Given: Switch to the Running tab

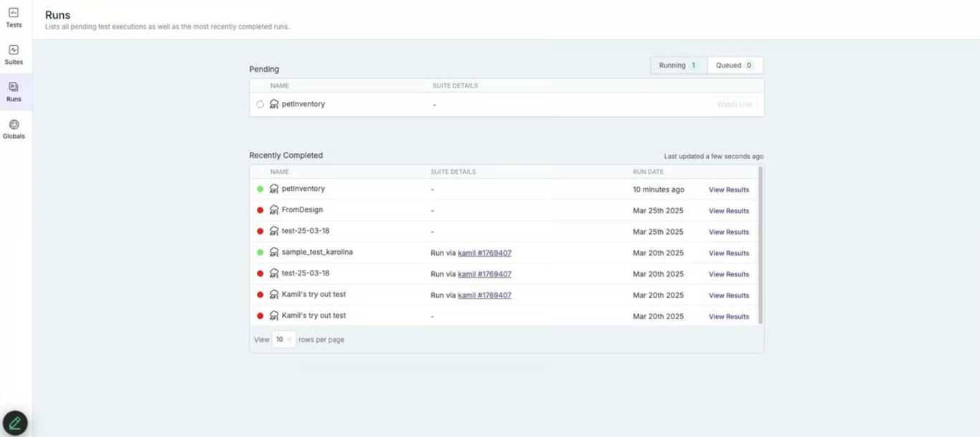Looking at the screenshot, I should (677, 65).
